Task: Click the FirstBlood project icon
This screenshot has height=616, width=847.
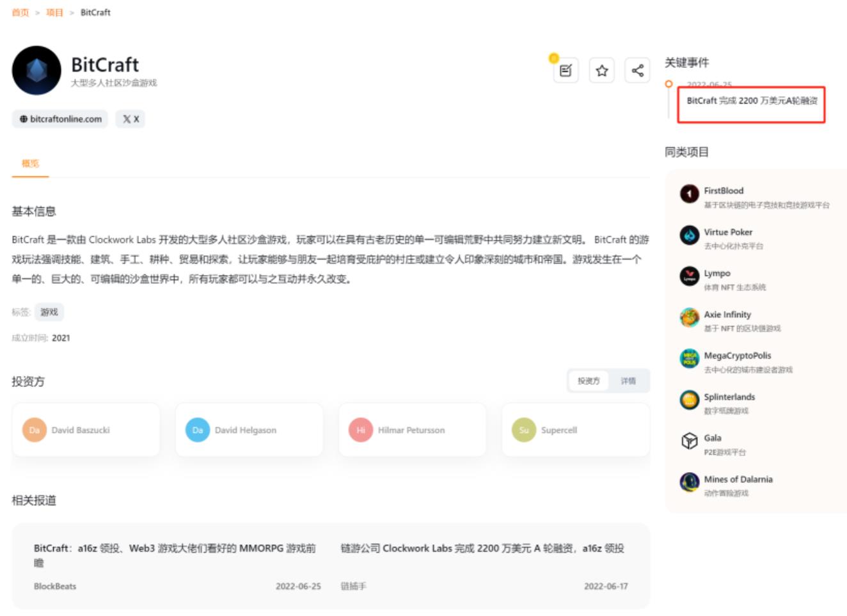Action: pos(689,194)
